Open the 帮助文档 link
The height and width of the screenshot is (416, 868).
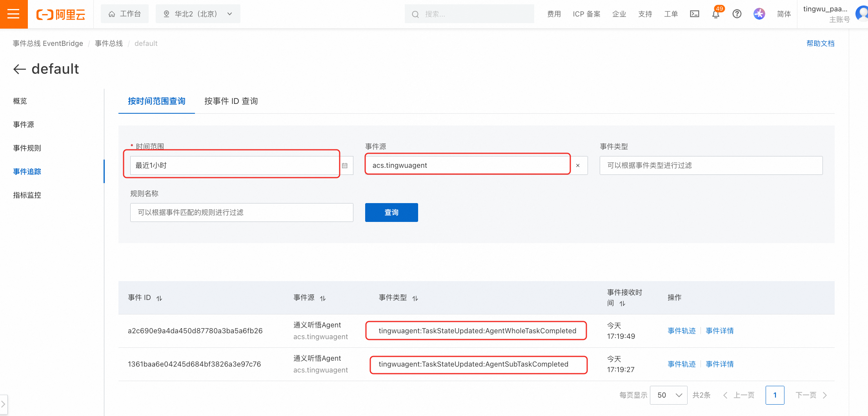click(821, 44)
